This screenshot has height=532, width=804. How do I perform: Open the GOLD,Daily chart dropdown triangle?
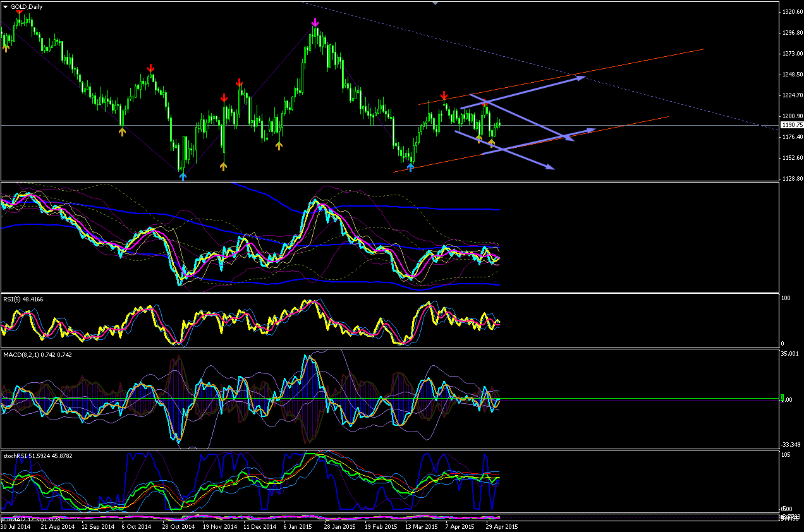click(5, 6)
